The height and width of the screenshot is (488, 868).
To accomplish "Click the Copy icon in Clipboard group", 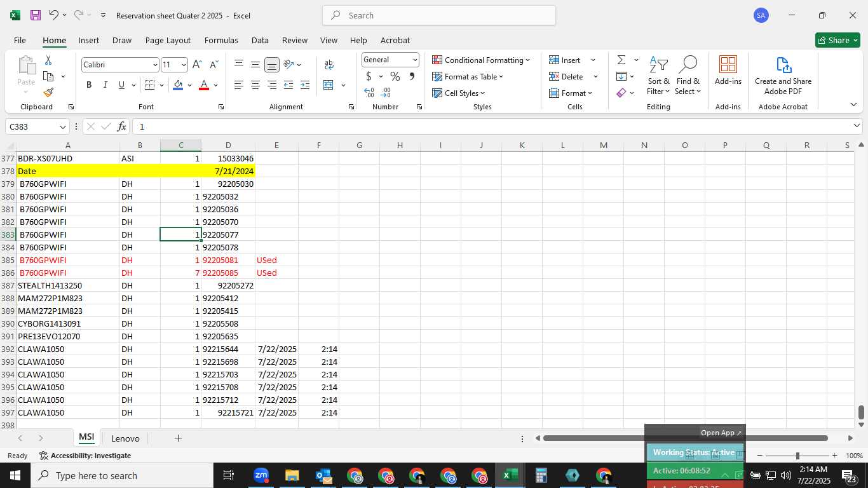I will coord(48,76).
